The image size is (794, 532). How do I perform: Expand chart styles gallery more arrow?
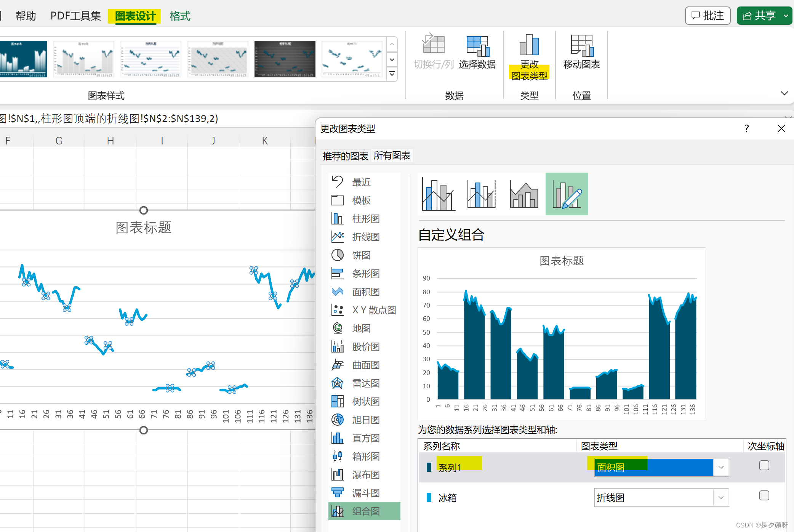(392, 74)
